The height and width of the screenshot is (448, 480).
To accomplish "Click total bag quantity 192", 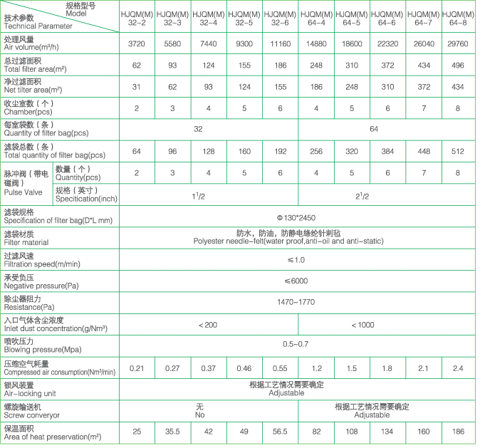I will [281, 151].
